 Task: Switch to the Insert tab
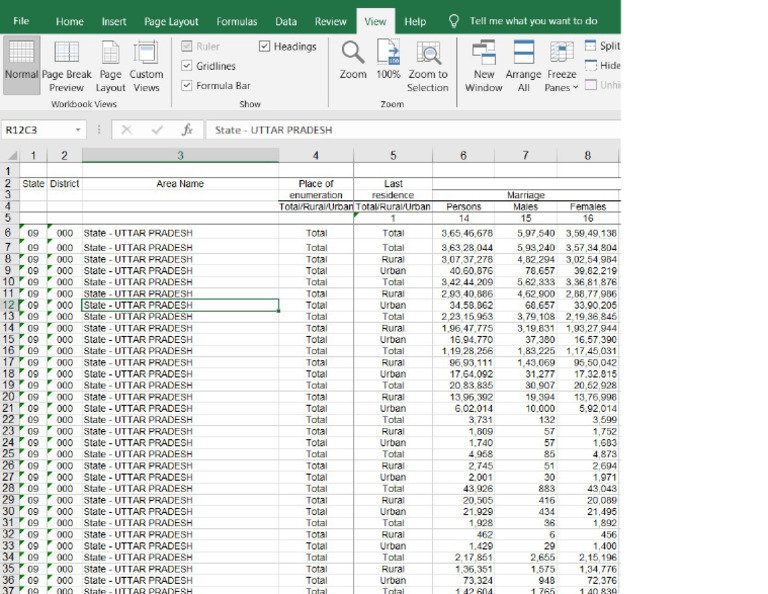click(x=114, y=21)
